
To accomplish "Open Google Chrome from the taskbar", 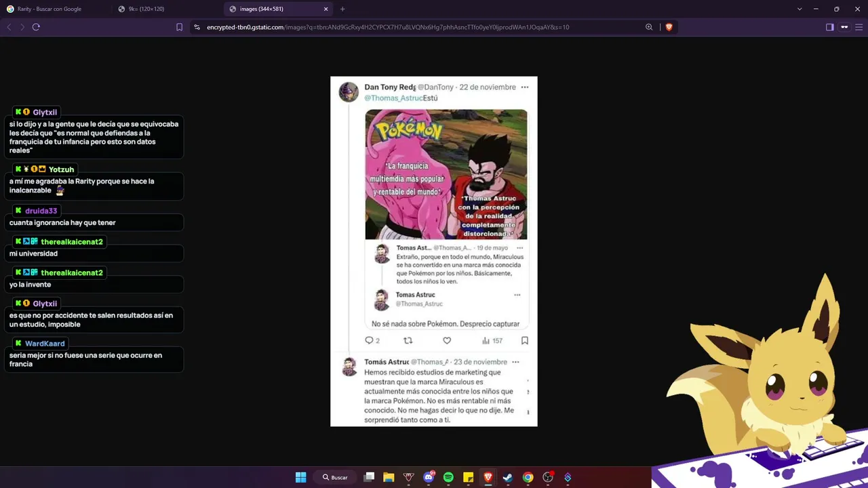I will pyautogui.click(x=528, y=477).
